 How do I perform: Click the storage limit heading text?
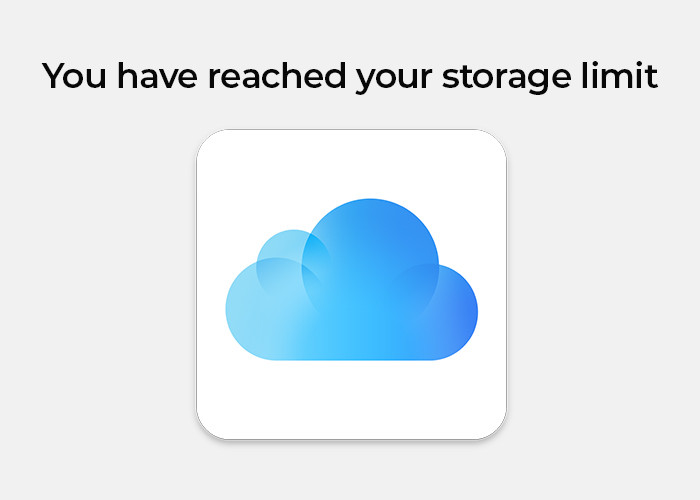[350, 76]
